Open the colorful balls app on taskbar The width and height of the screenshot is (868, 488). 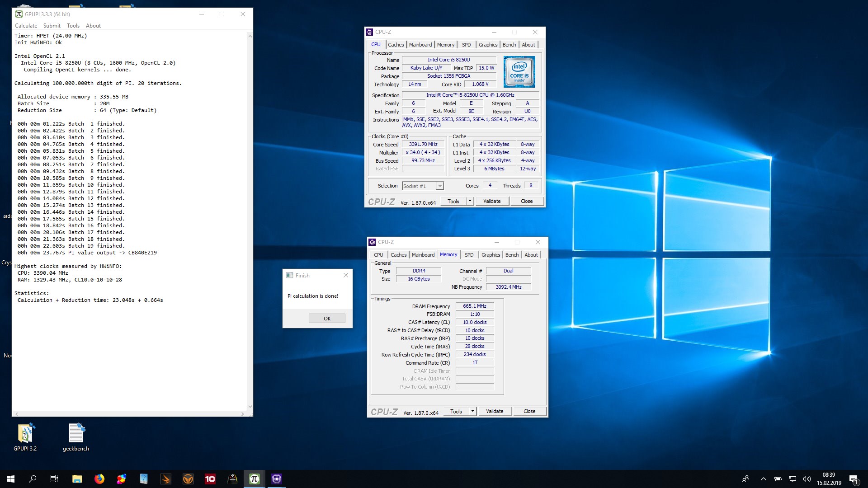(121, 479)
